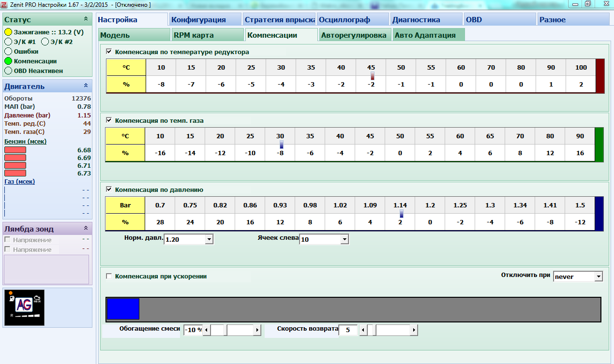This screenshot has height=364, width=614.
Task: Click the green Компенсации status indicator
Action: click(8, 61)
